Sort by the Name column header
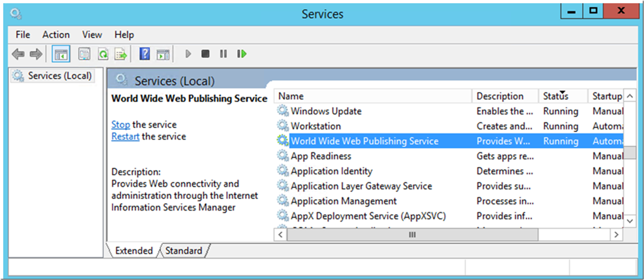Image resolution: width=644 pixels, height=280 pixels. pyautogui.click(x=373, y=96)
